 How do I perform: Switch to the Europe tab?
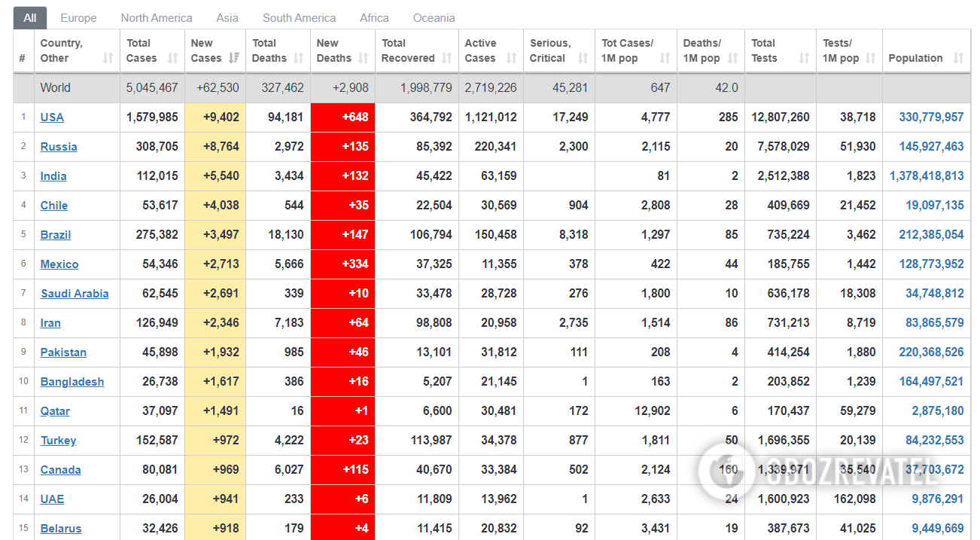point(78,17)
